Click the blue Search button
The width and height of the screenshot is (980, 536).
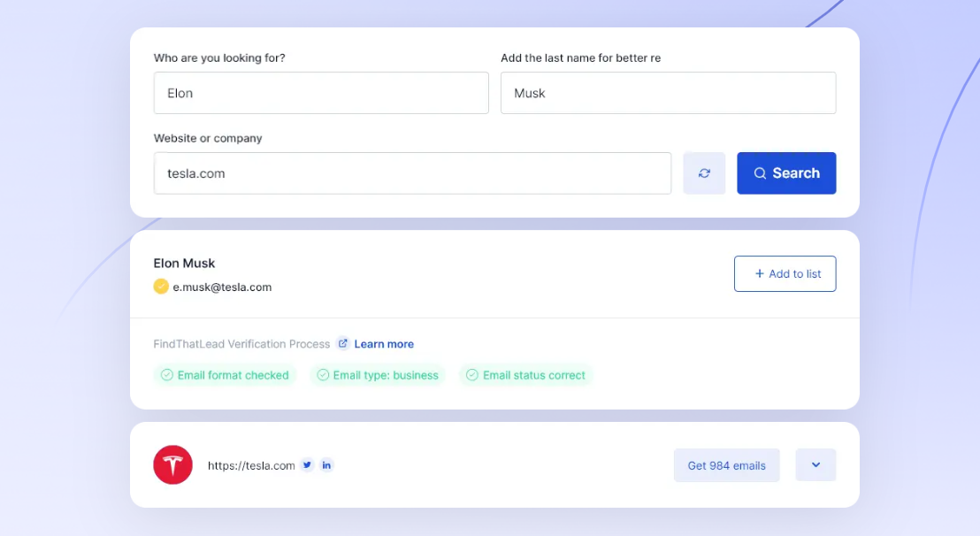pyautogui.click(x=786, y=173)
